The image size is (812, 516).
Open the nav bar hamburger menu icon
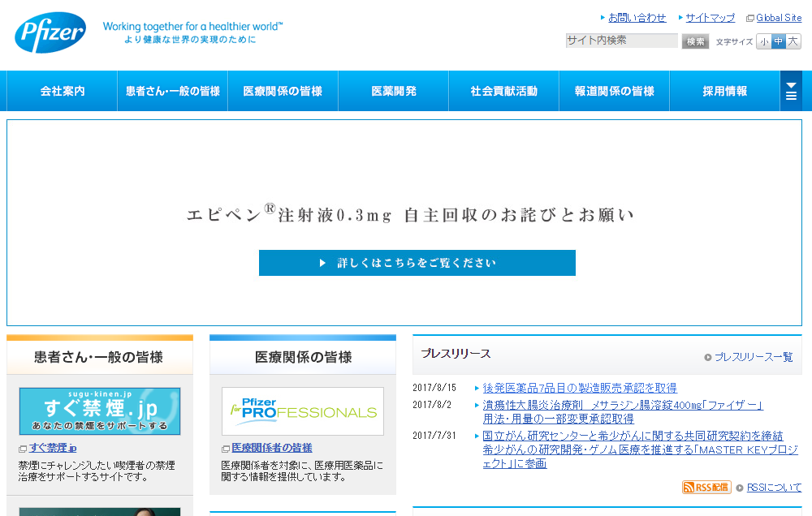(791, 91)
